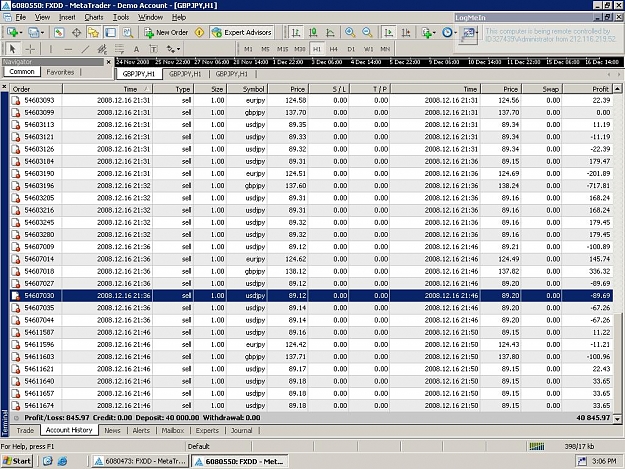Select order 54603196 row
This screenshot has height=469, width=625.
(311, 186)
